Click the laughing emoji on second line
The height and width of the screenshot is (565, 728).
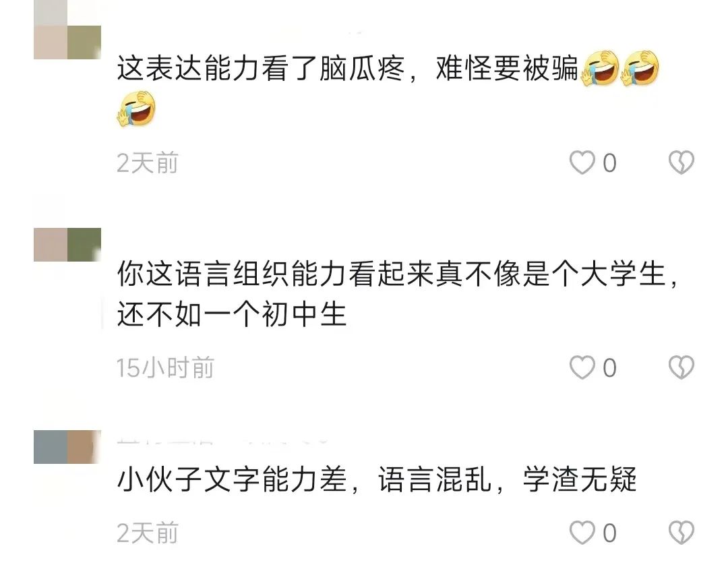click(x=136, y=109)
